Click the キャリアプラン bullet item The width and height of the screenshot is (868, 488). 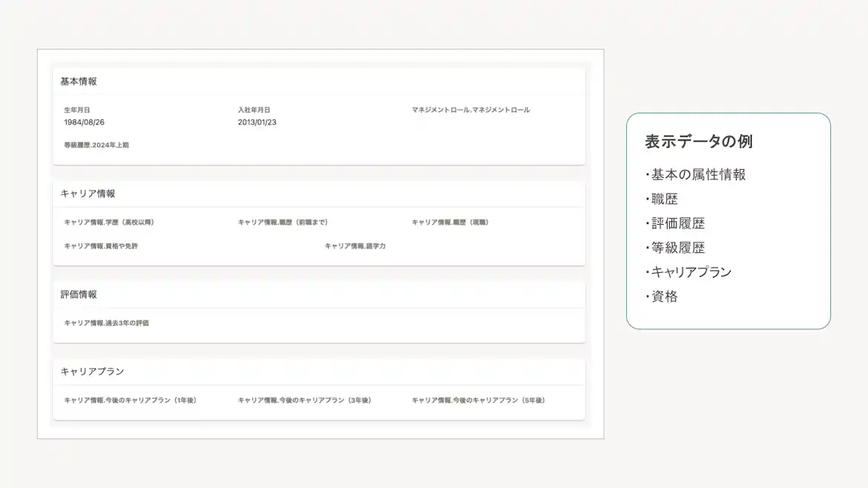click(x=688, y=272)
